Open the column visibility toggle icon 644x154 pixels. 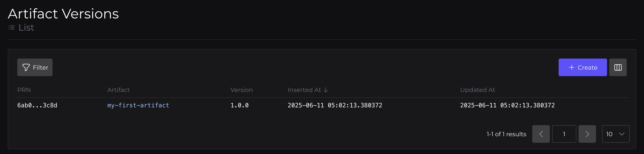pyautogui.click(x=618, y=67)
